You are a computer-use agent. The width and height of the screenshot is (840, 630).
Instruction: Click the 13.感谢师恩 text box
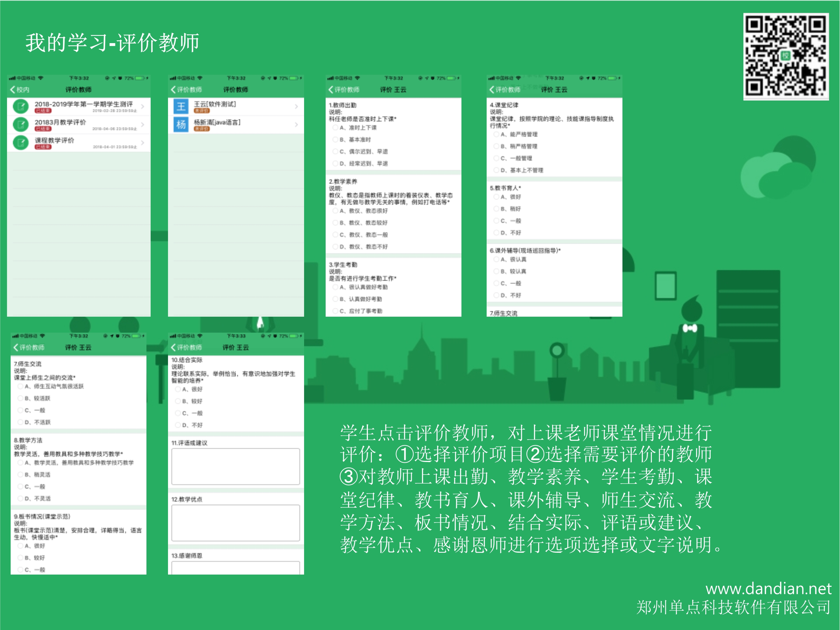[235, 568]
